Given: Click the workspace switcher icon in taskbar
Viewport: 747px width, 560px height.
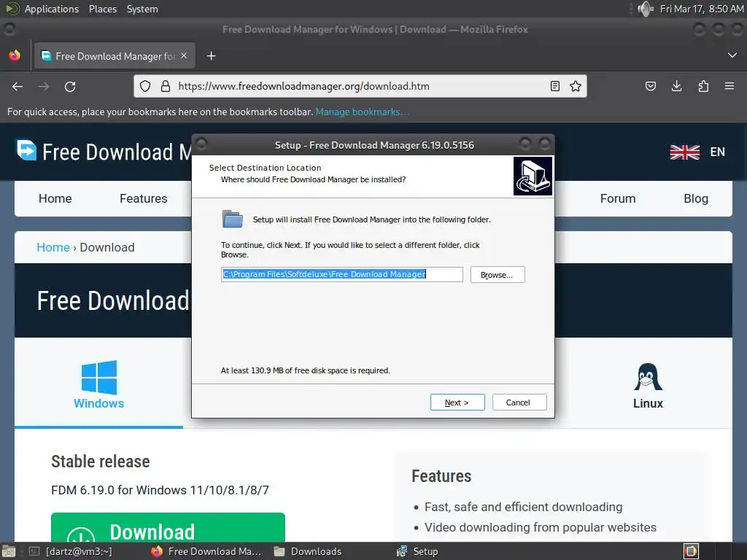Looking at the screenshot, I should pos(691,551).
